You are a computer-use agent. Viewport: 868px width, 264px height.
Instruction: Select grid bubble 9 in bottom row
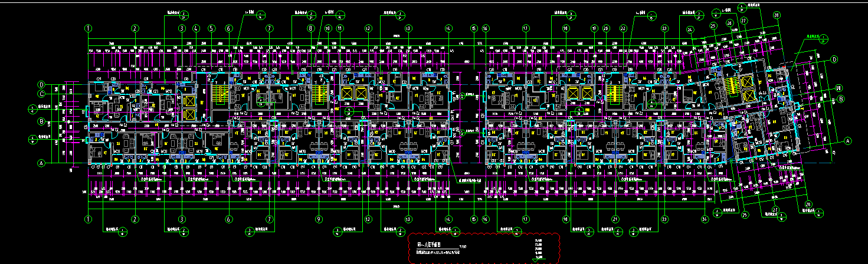tap(319, 219)
